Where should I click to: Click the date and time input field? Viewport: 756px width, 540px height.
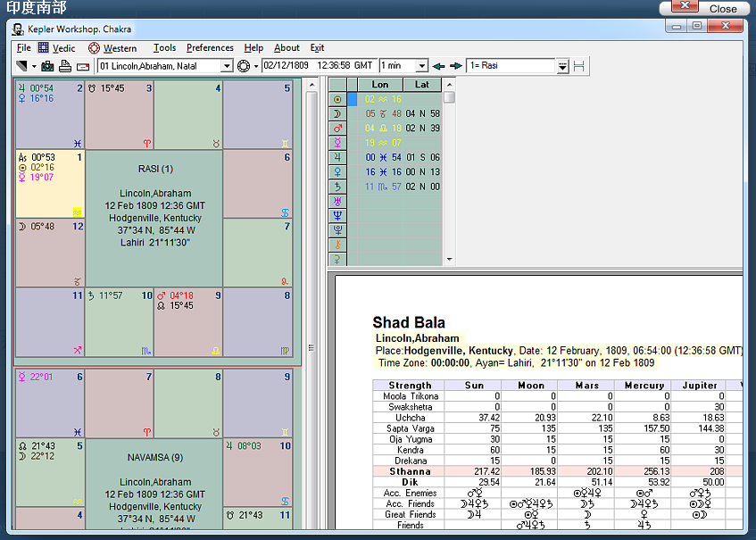tap(319, 66)
